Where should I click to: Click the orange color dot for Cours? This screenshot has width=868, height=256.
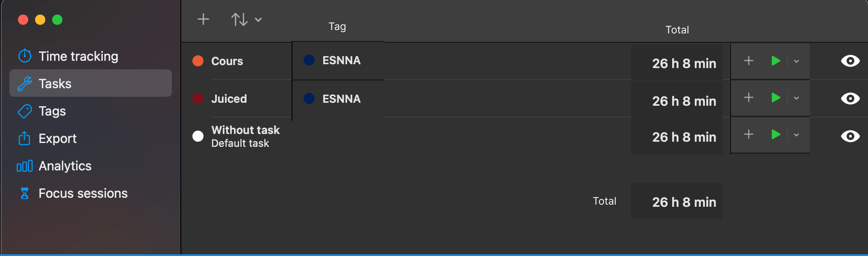(198, 61)
